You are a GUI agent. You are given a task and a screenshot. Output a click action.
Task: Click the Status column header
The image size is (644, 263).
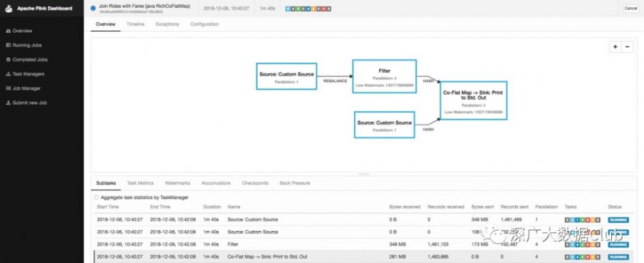coord(614,207)
